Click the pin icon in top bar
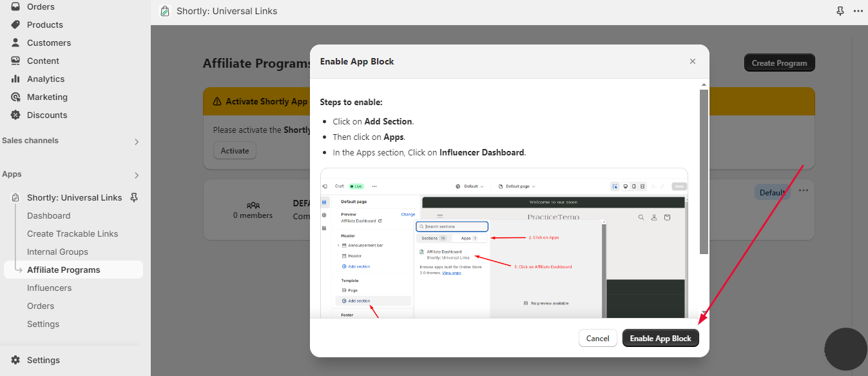This screenshot has height=376, width=868. point(840,11)
